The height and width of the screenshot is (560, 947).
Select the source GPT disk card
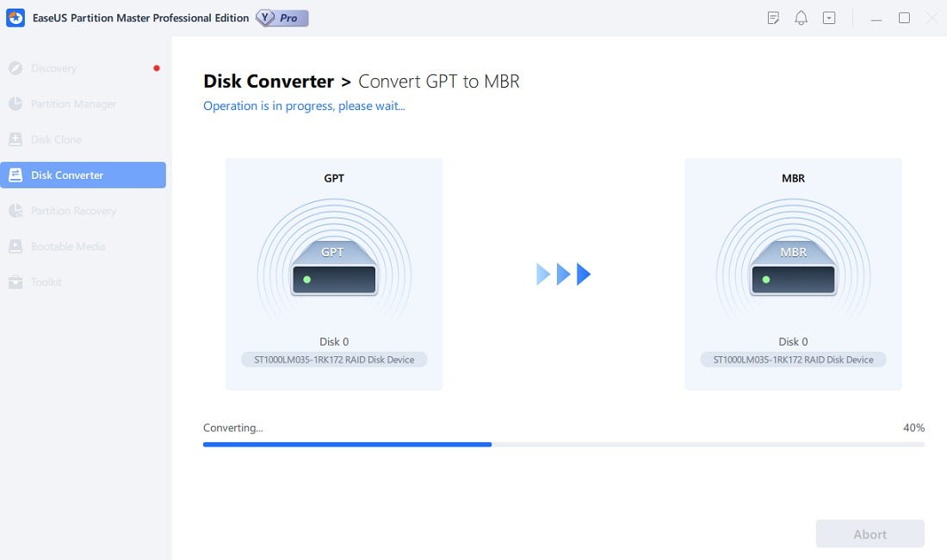tap(334, 274)
